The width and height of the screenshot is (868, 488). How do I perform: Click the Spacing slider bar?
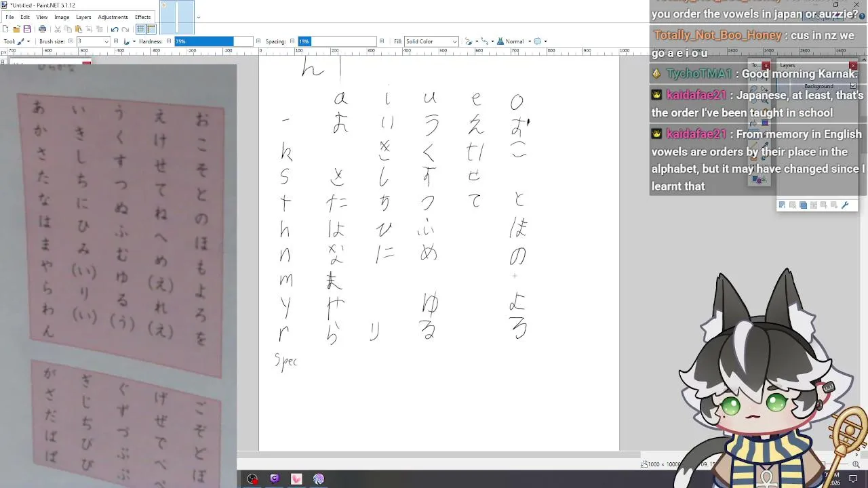(337, 41)
